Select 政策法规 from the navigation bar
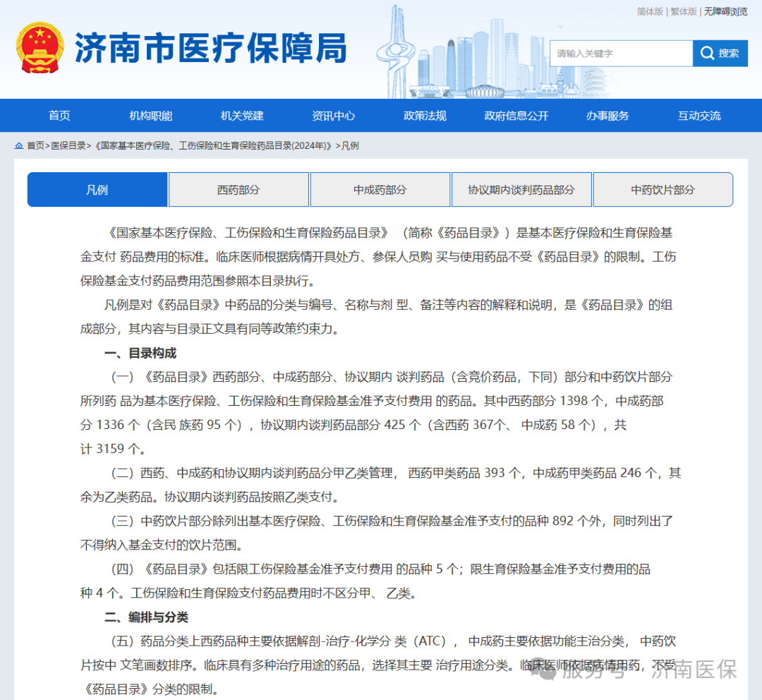This screenshot has width=762, height=700. (x=425, y=116)
